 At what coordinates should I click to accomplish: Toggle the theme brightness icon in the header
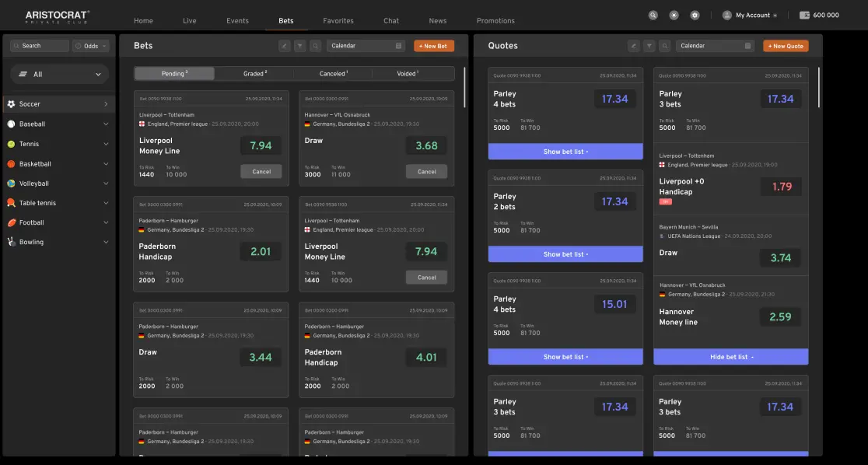tap(674, 14)
